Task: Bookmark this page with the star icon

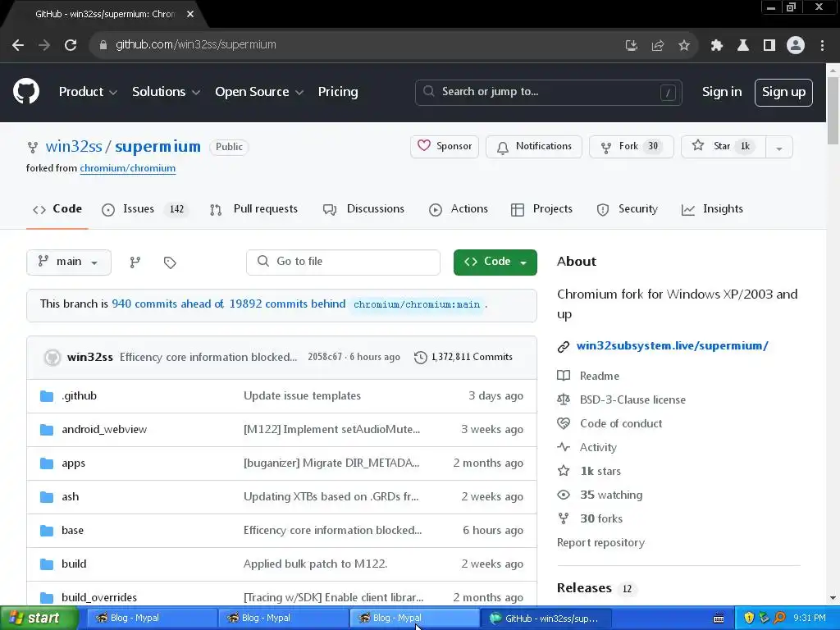Action: tap(684, 46)
